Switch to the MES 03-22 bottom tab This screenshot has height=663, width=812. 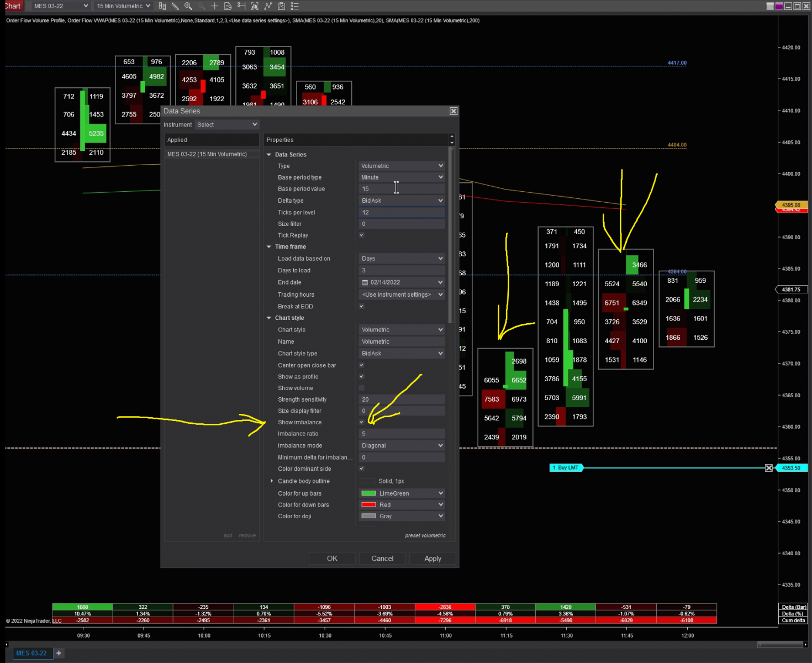(x=31, y=653)
